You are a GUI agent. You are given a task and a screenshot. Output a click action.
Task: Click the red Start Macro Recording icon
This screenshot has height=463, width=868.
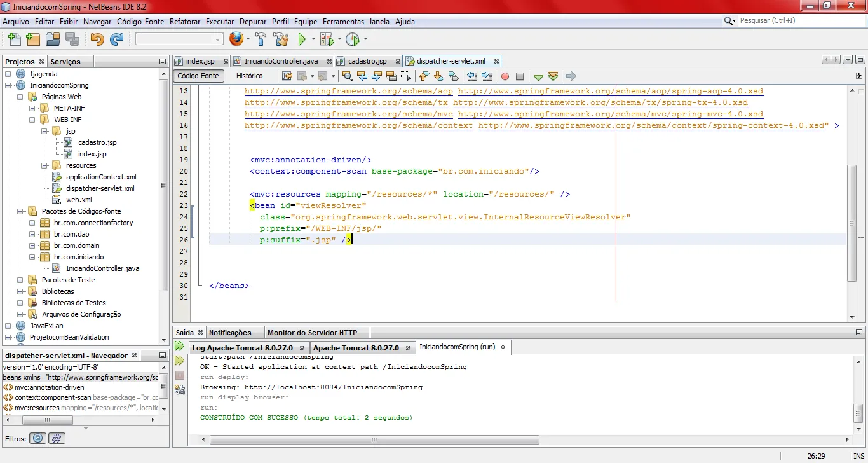pos(505,76)
